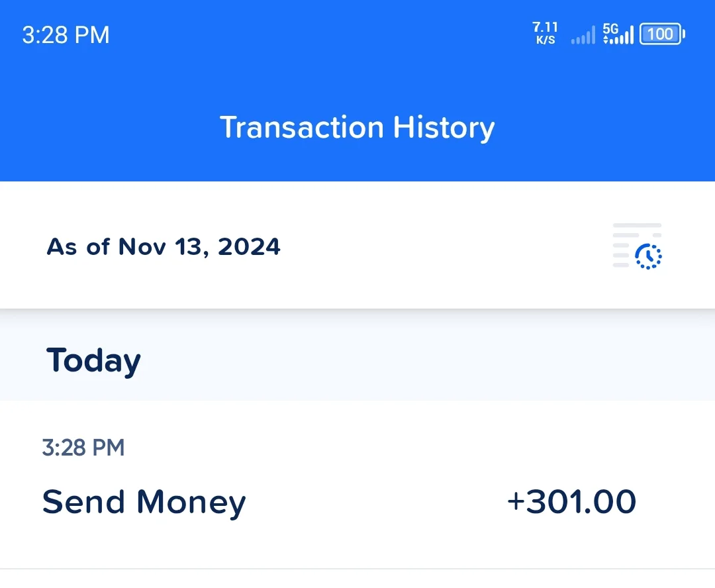Viewport: 715px width, 588px height.
Task: Tap the 3:28 PM status bar clock
Action: point(66,34)
